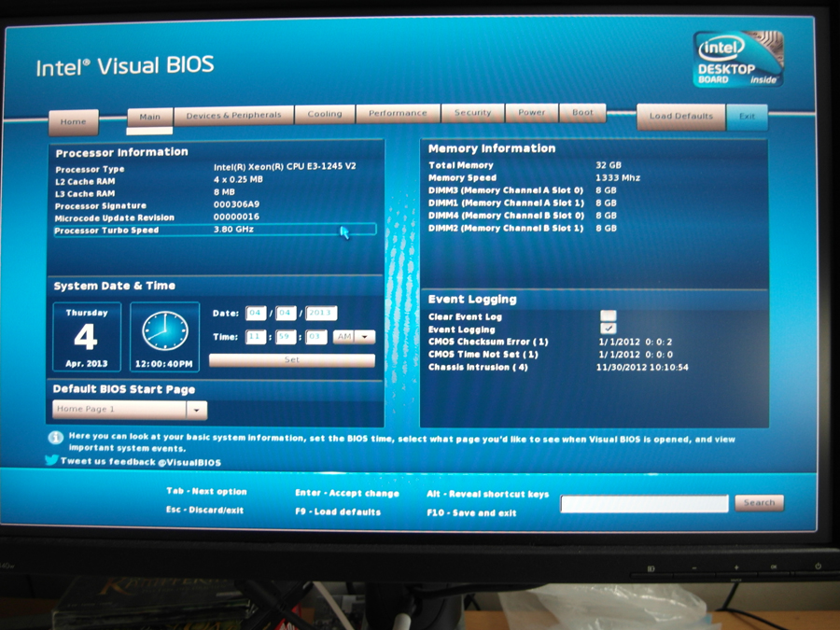Switch to the Power tab

[531, 113]
